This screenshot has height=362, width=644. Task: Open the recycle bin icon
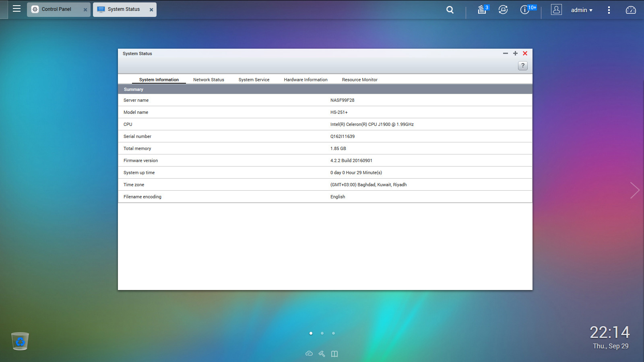20,341
